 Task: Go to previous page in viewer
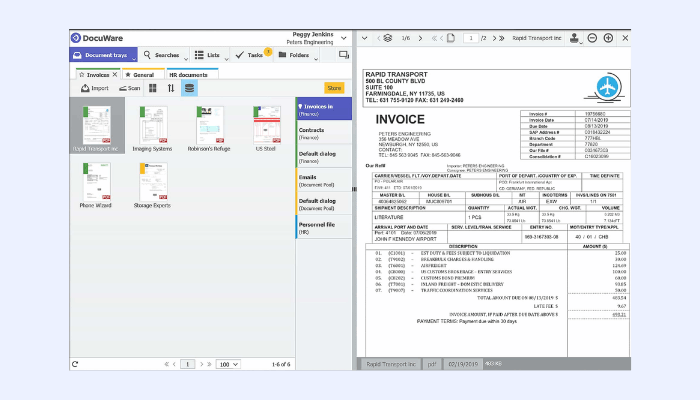(442, 38)
